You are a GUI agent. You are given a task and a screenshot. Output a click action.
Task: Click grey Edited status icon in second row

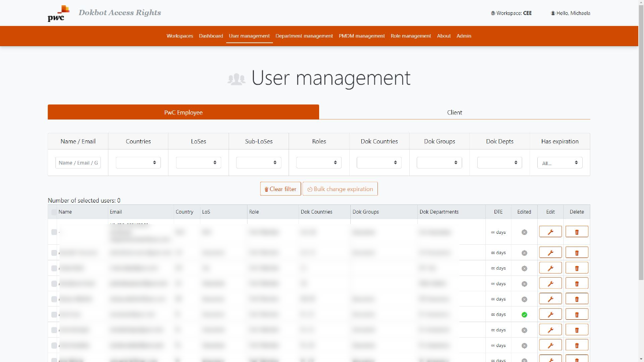[x=524, y=253]
